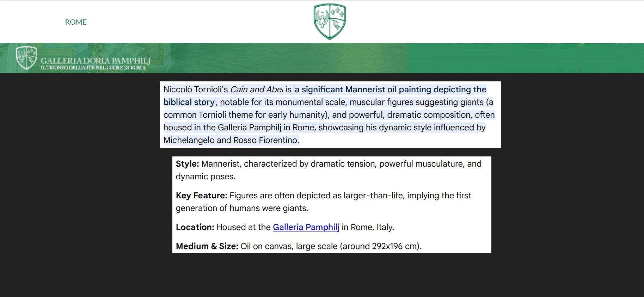Click the green crest logo at top center

tap(330, 21)
